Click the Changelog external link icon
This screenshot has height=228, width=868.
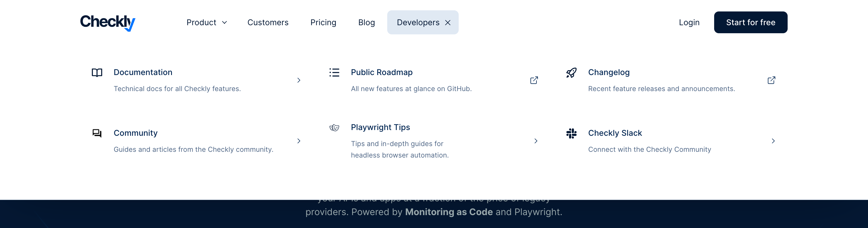click(771, 80)
